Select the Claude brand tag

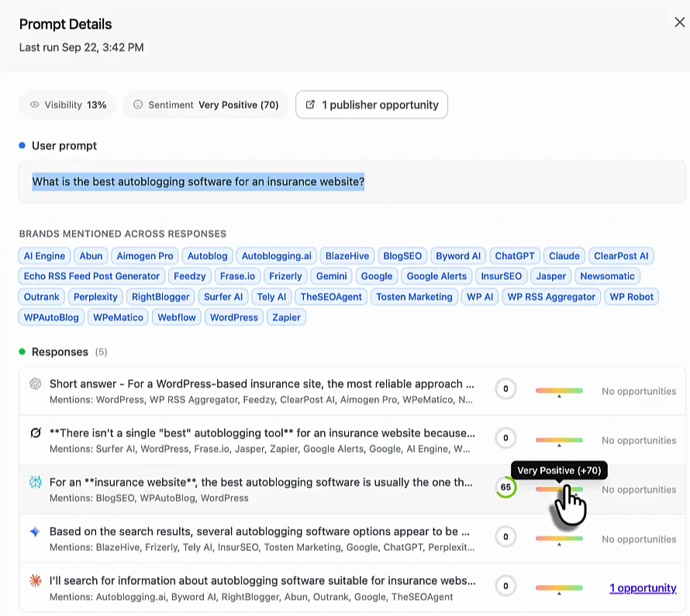[564, 256]
